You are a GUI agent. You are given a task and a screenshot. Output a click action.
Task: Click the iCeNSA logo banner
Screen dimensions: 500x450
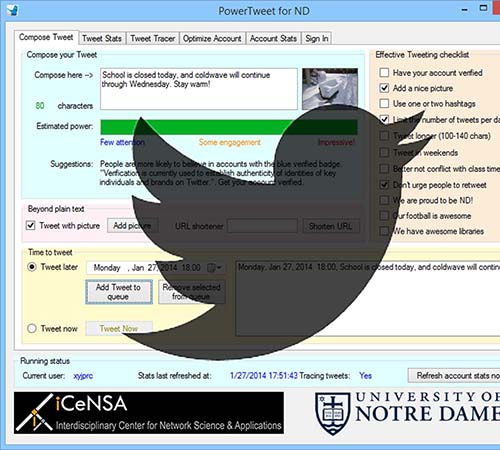(x=149, y=413)
